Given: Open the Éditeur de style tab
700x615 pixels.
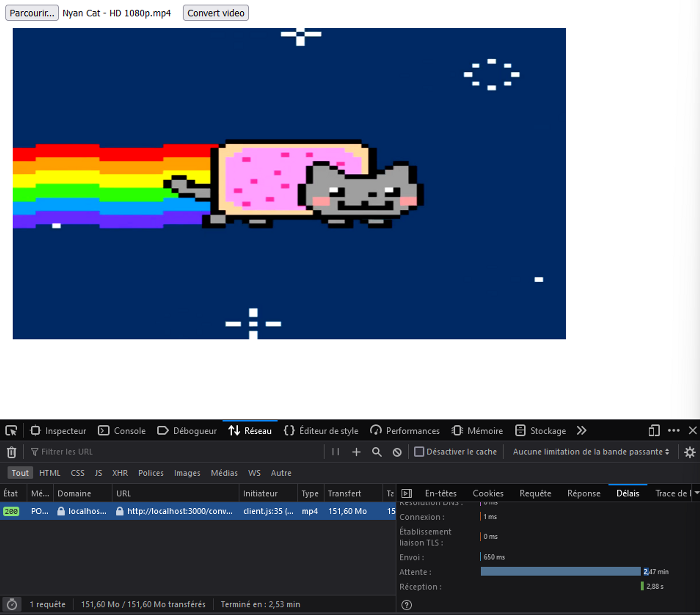Looking at the screenshot, I should coord(321,431).
